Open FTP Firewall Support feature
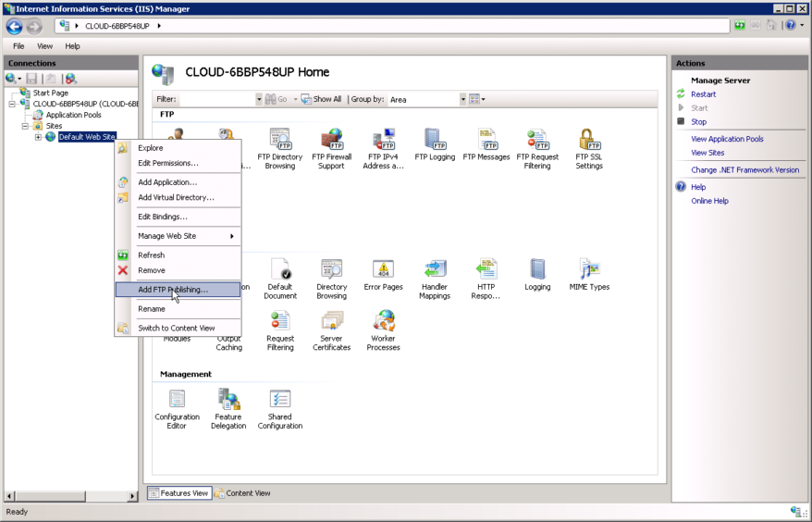This screenshot has width=812, height=522. coord(331,149)
